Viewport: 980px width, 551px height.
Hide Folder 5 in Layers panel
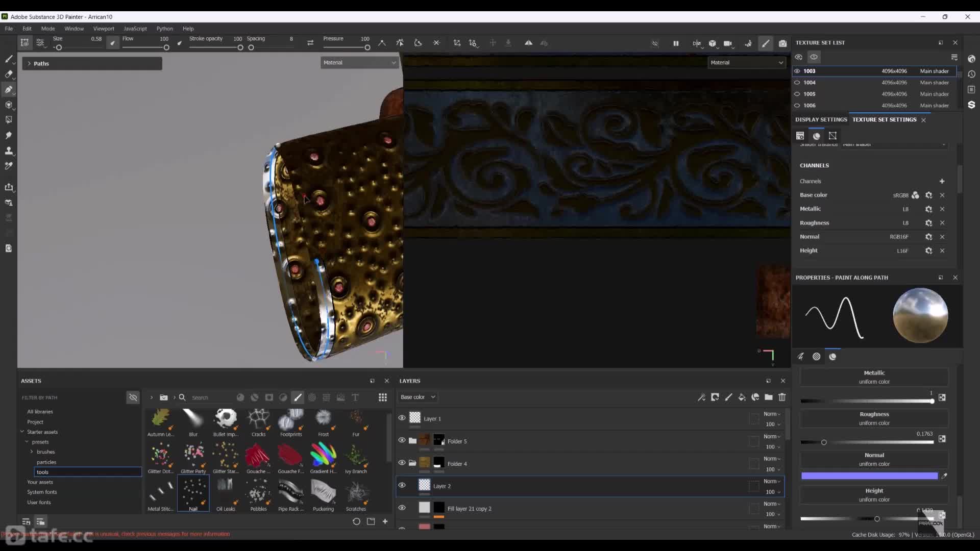pyautogui.click(x=402, y=440)
